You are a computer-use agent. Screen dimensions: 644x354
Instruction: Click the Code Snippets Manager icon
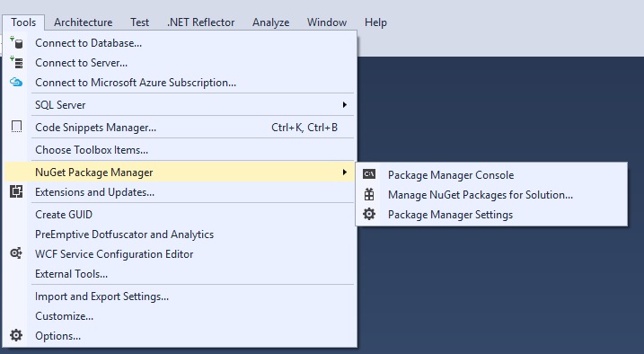(x=16, y=127)
